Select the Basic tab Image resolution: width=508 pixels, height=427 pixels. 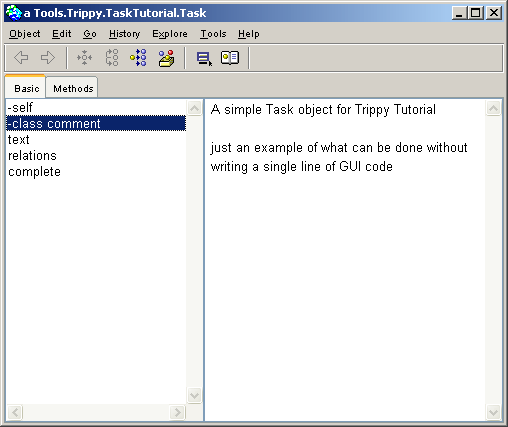click(26, 88)
